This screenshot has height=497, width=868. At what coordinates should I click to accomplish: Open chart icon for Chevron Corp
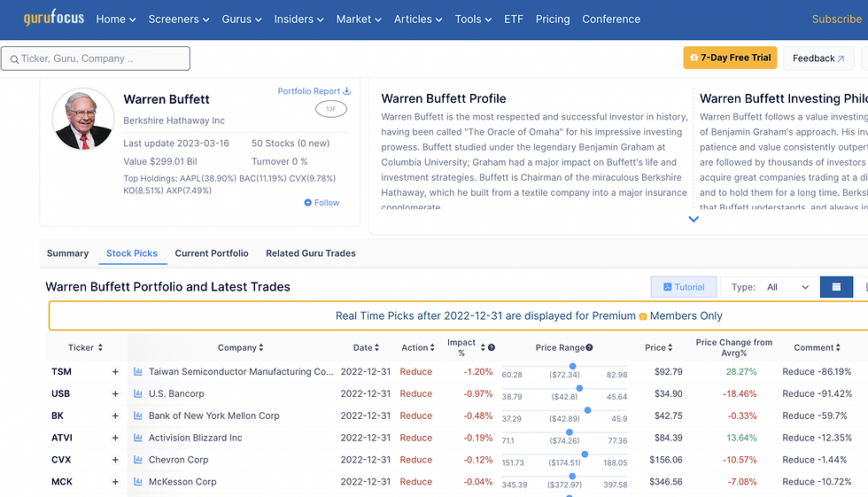click(x=138, y=460)
